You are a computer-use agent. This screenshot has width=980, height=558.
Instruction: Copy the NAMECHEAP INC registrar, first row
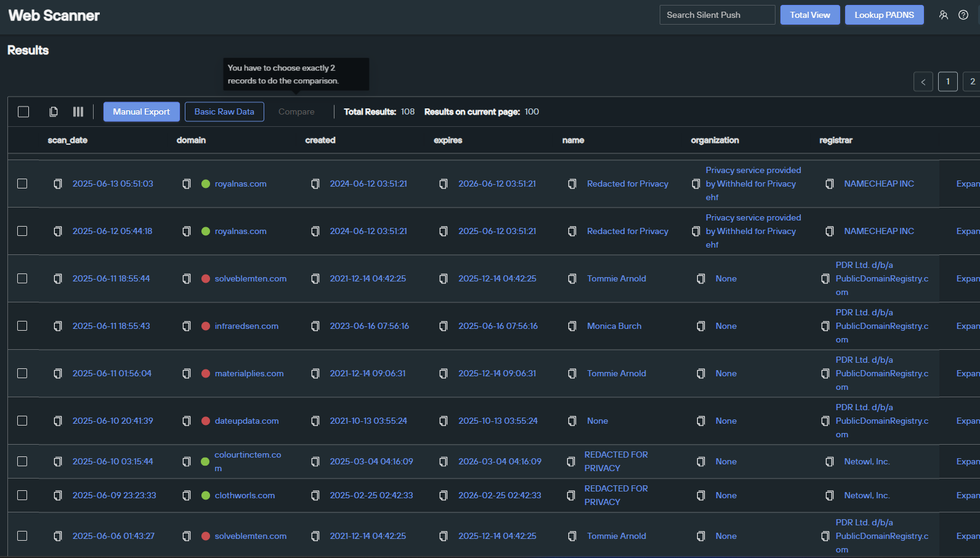click(830, 184)
